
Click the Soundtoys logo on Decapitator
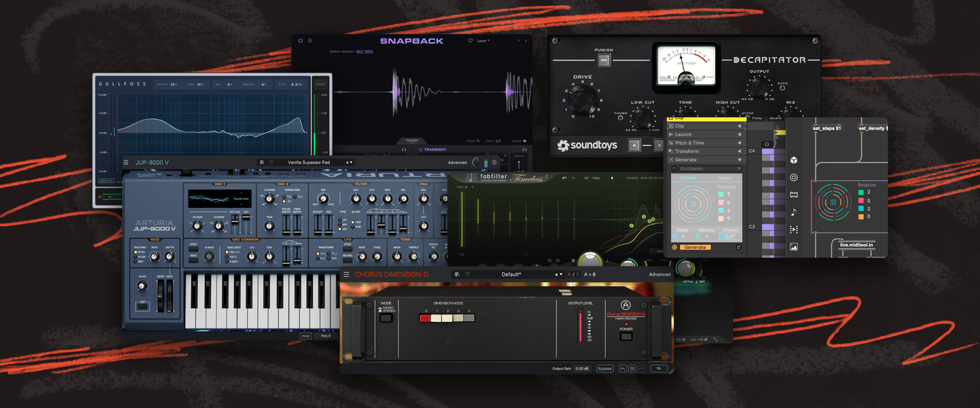[588, 145]
